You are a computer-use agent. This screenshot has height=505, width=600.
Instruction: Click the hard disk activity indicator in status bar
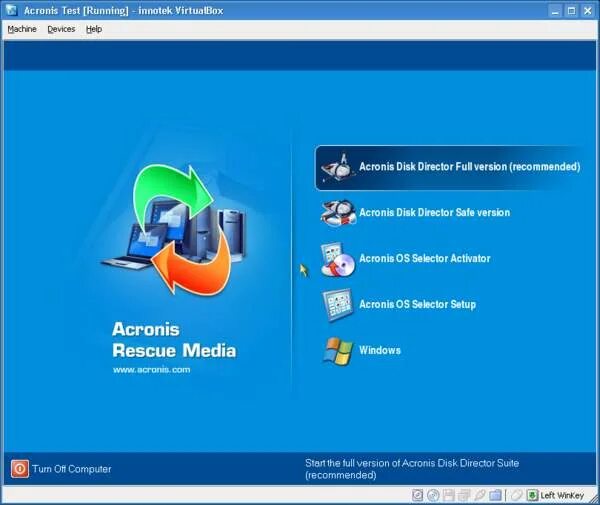point(417,495)
